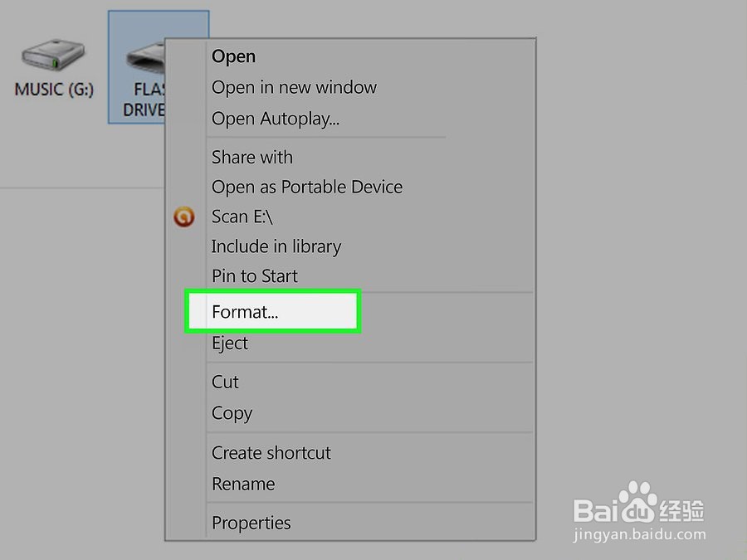Click Pin to Start

point(254,276)
